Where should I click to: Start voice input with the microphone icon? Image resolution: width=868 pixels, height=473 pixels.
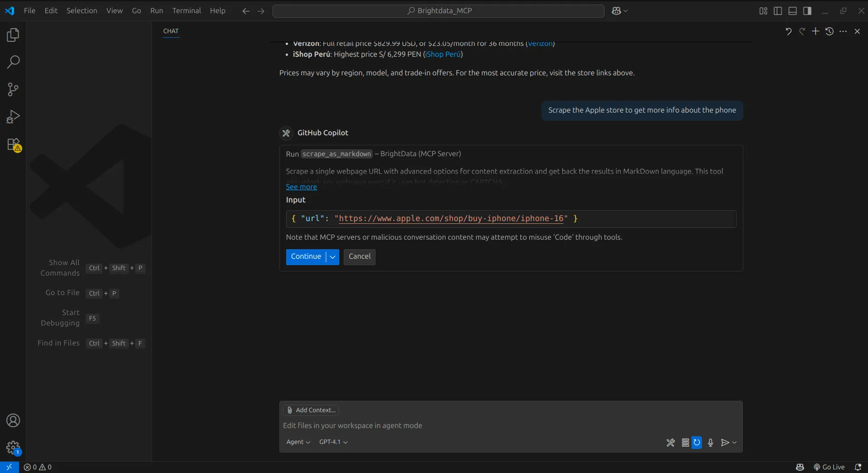click(710, 443)
